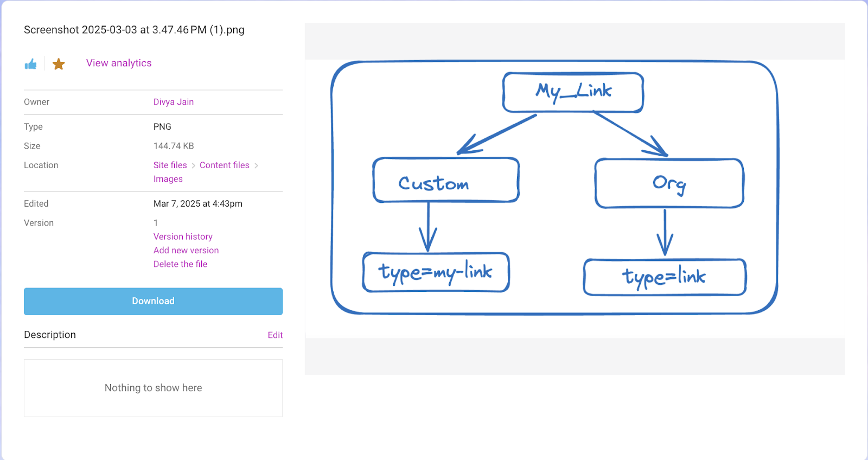868x460 pixels.
Task: Open the View analytics link
Action: (x=119, y=63)
